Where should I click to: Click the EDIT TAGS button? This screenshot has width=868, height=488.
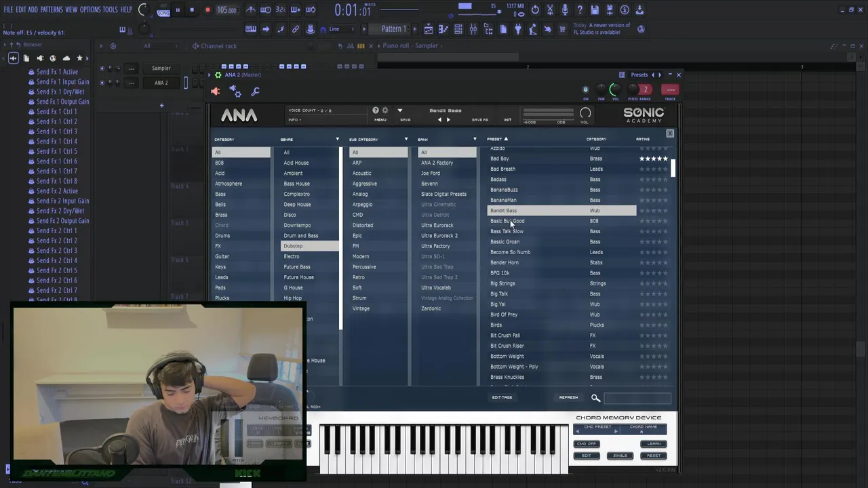pos(502,398)
